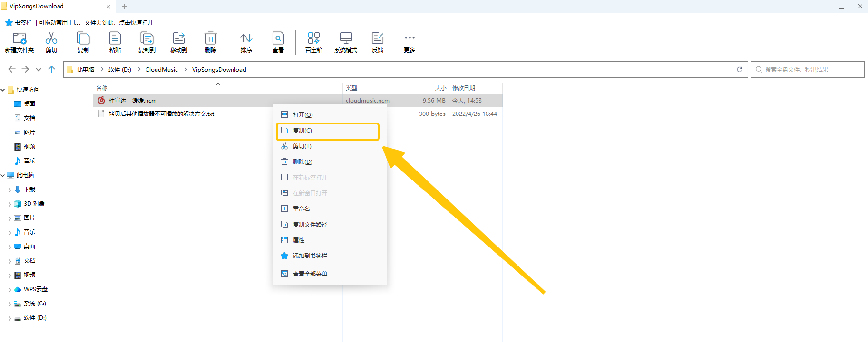Select the file 杜宣达 - 缓缓.ncm
This screenshot has width=868, height=342.
[x=298, y=100]
